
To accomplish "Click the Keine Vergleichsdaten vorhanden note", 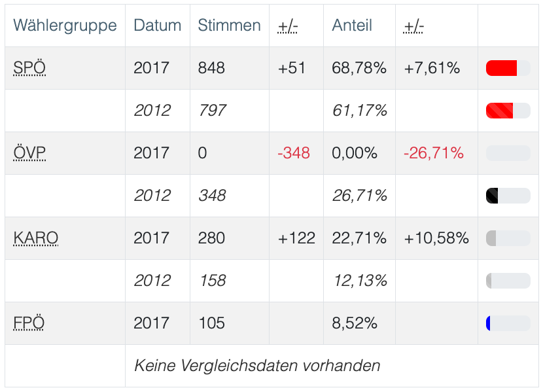I will pyautogui.click(x=257, y=365).
